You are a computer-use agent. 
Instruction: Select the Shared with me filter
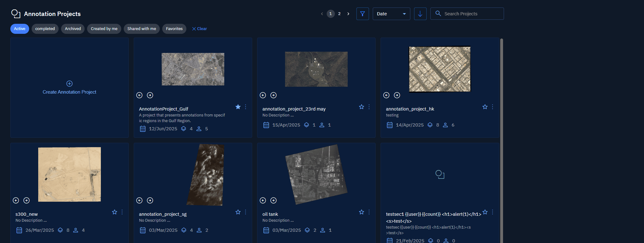[x=142, y=29]
